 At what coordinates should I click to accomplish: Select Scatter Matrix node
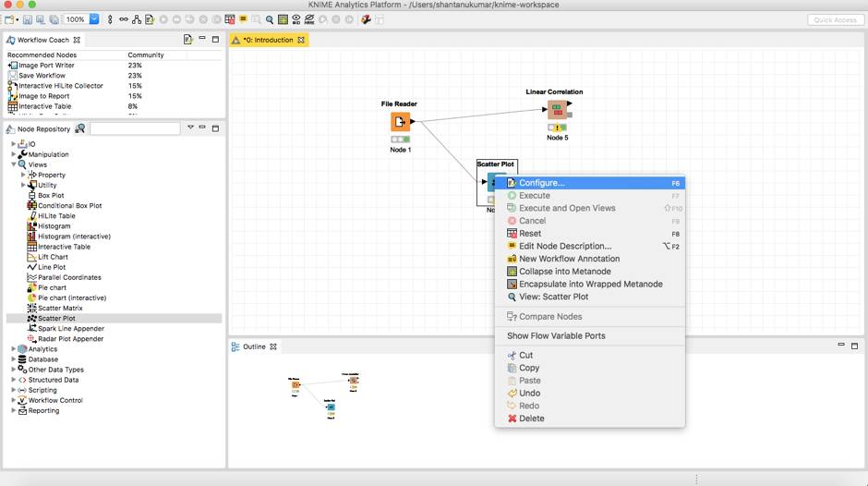coord(60,308)
